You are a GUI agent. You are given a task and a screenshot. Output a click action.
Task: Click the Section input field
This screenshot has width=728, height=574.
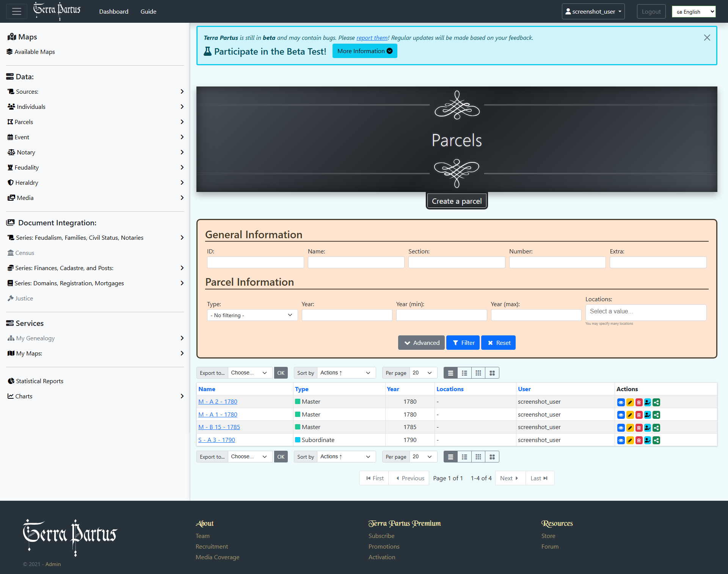[457, 262]
